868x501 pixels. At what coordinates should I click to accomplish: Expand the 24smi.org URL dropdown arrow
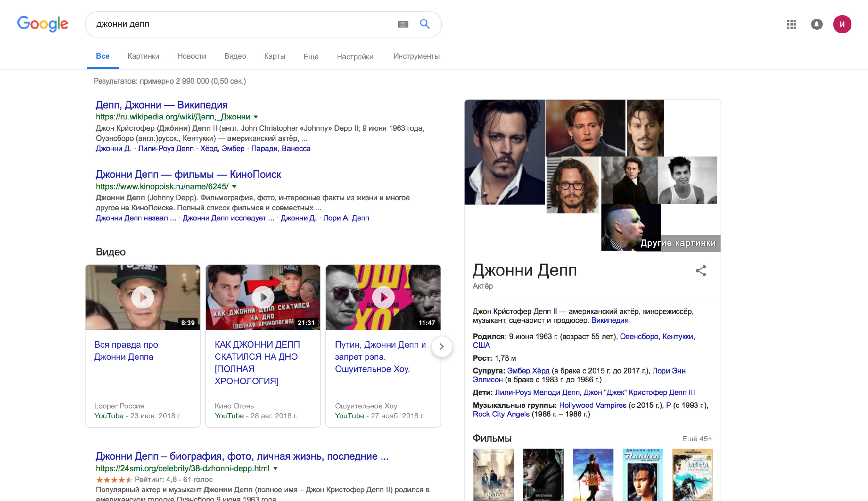tap(275, 468)
